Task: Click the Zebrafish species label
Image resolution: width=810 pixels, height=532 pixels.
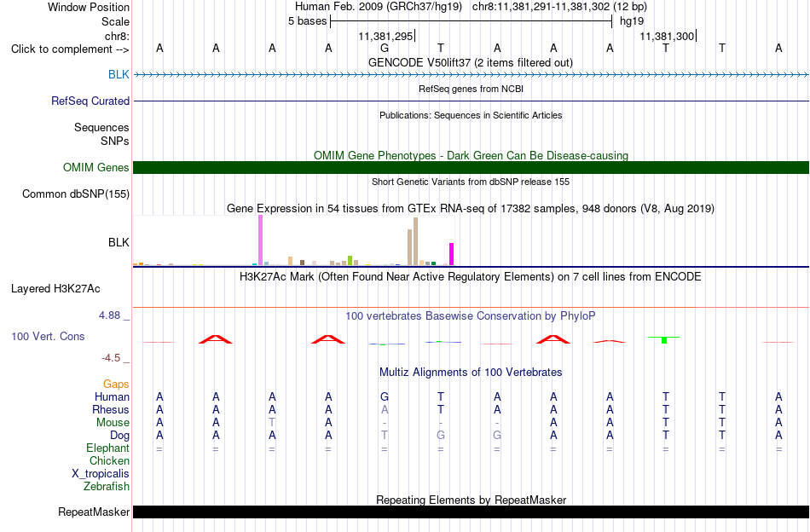Action: [107, 486]
